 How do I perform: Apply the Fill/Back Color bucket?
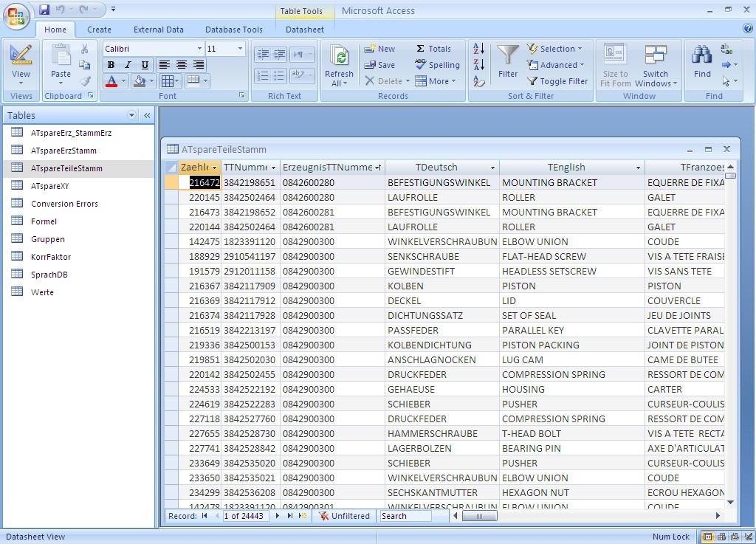tap(140, 81)
